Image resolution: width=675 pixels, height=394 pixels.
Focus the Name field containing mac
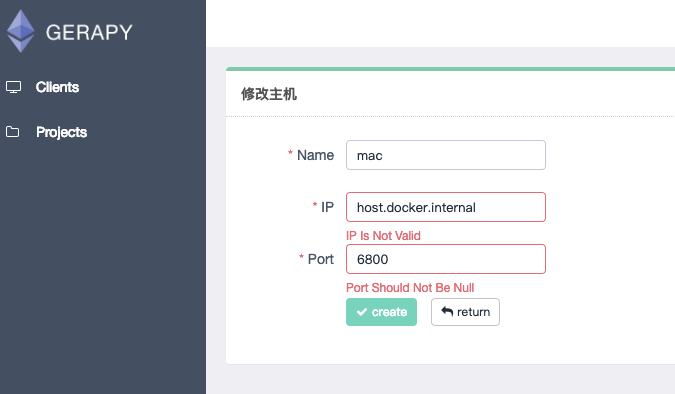[446, 155]
